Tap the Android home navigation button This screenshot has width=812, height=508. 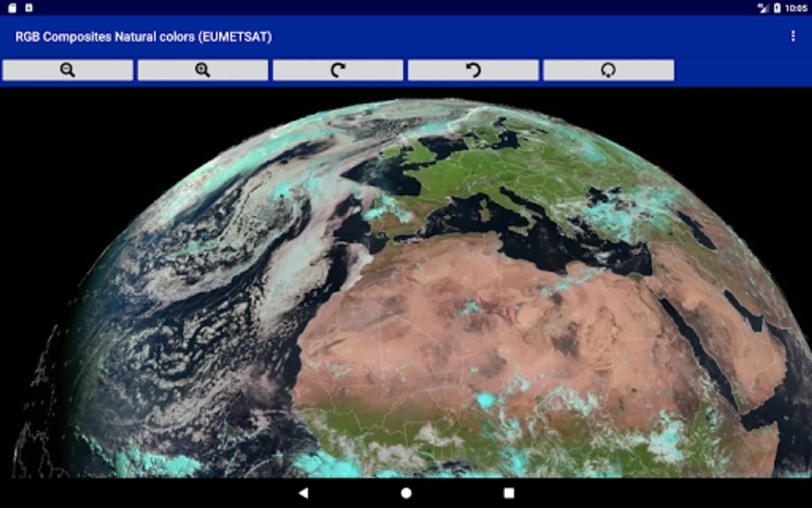coord(406,493)
